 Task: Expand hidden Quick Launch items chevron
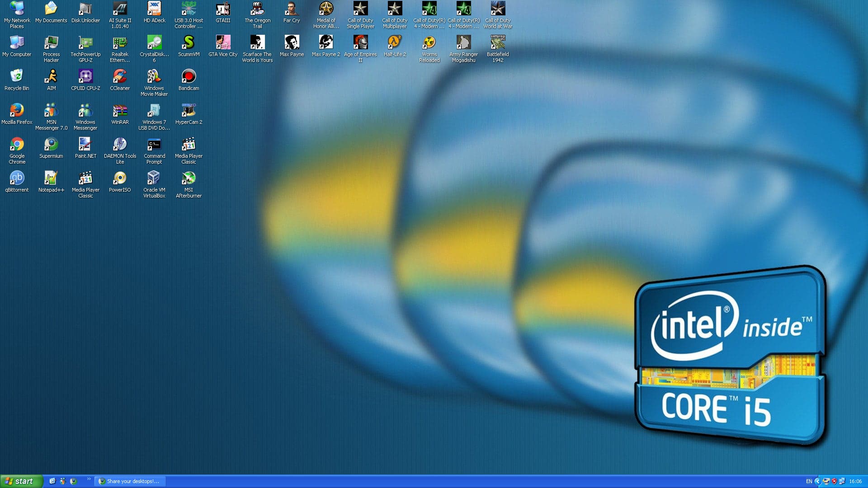coord(89,479)
